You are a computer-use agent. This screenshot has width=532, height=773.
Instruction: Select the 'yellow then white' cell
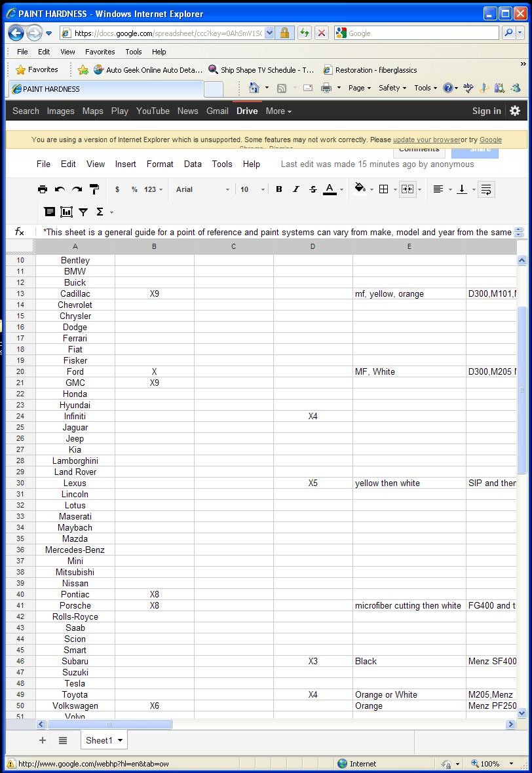point(409,483)
